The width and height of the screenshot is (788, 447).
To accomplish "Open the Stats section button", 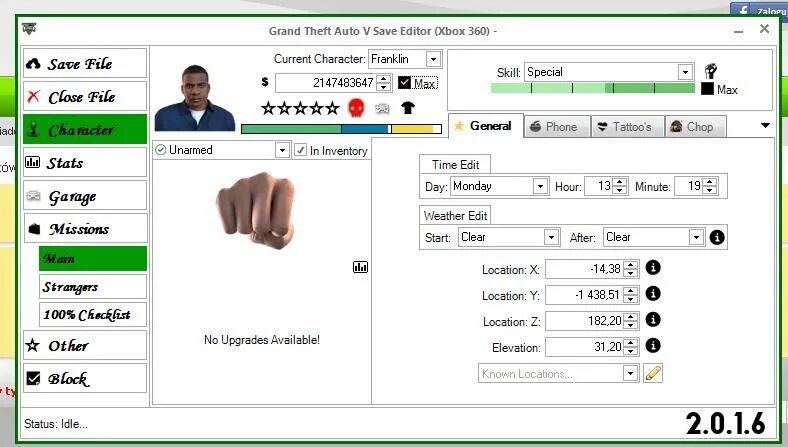I will coord(85,162).
